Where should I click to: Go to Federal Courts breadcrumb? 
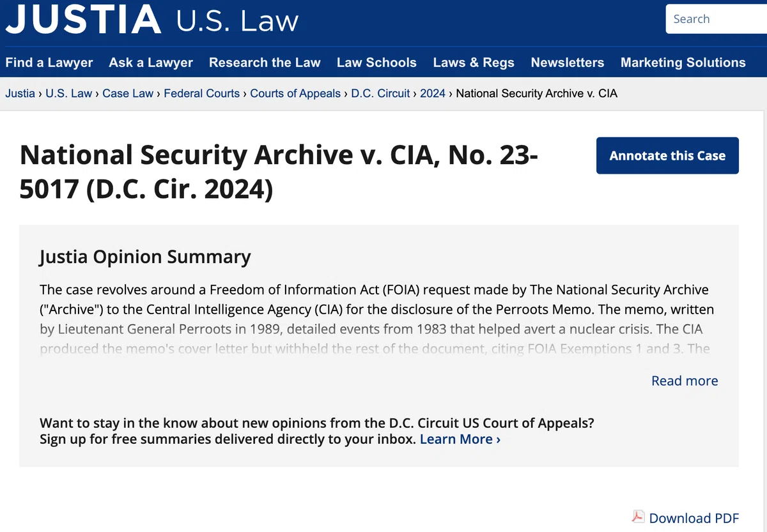coord(201,93)
